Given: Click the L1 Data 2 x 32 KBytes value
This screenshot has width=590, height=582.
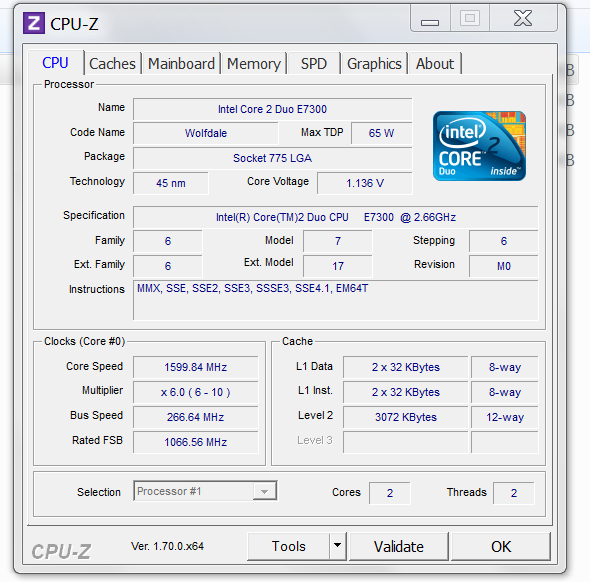Looking at the screenshot, I should pyautogui.click(x=406, y=367).
